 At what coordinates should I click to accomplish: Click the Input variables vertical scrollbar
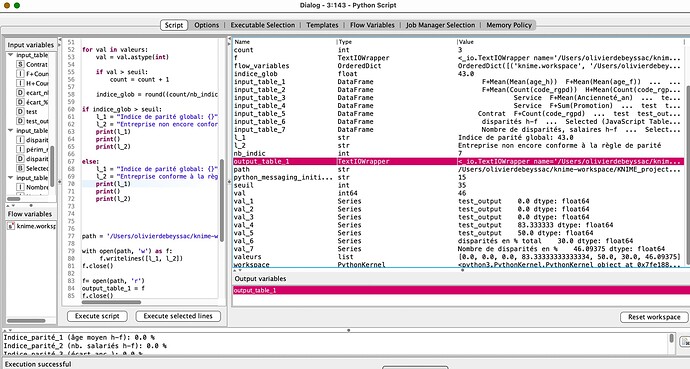[52, 166]
